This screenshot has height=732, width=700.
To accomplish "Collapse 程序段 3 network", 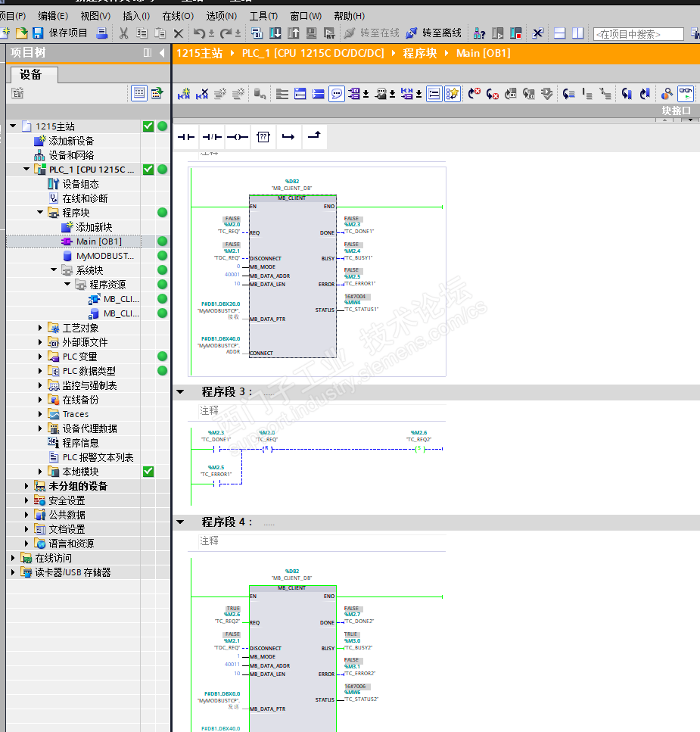I will coord(180,392).
